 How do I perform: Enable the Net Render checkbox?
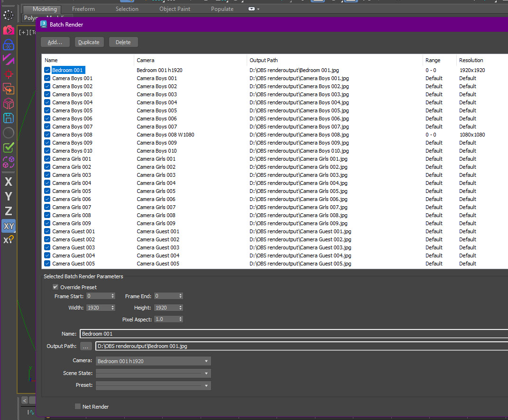coord(78,406)
